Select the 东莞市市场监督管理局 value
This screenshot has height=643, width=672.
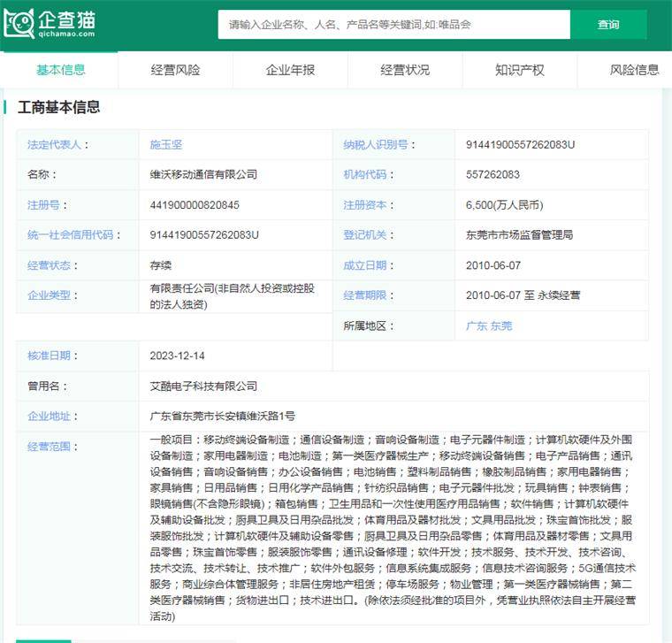click(519, 235)
